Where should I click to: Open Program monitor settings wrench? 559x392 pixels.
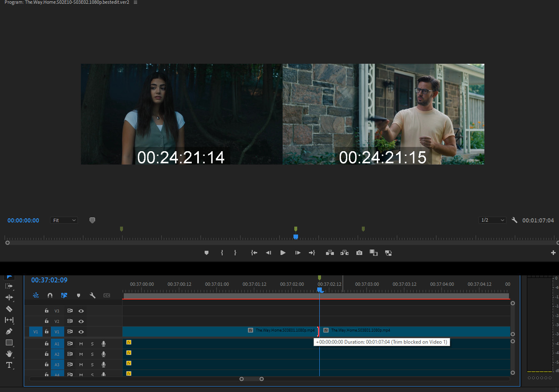coord(514,220)
